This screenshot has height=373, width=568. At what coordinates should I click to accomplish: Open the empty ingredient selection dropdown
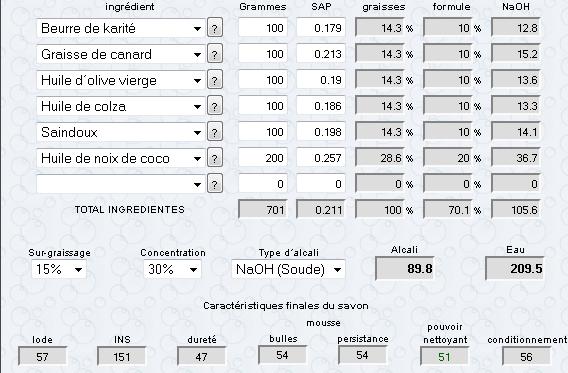121,184
